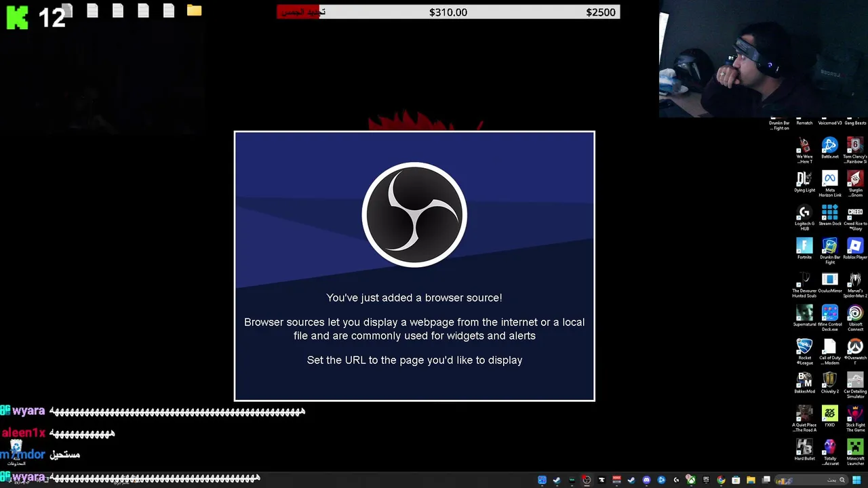The height and width of the screenshot is (488, 868).
Task: Click the taskbar search box
Action: coord(812,480)
